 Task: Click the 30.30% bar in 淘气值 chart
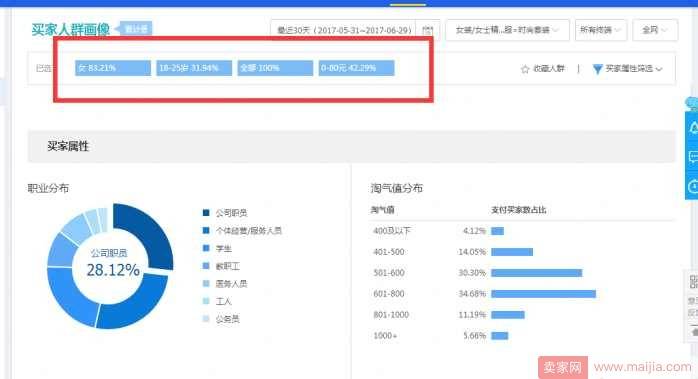tap(537, 273)
